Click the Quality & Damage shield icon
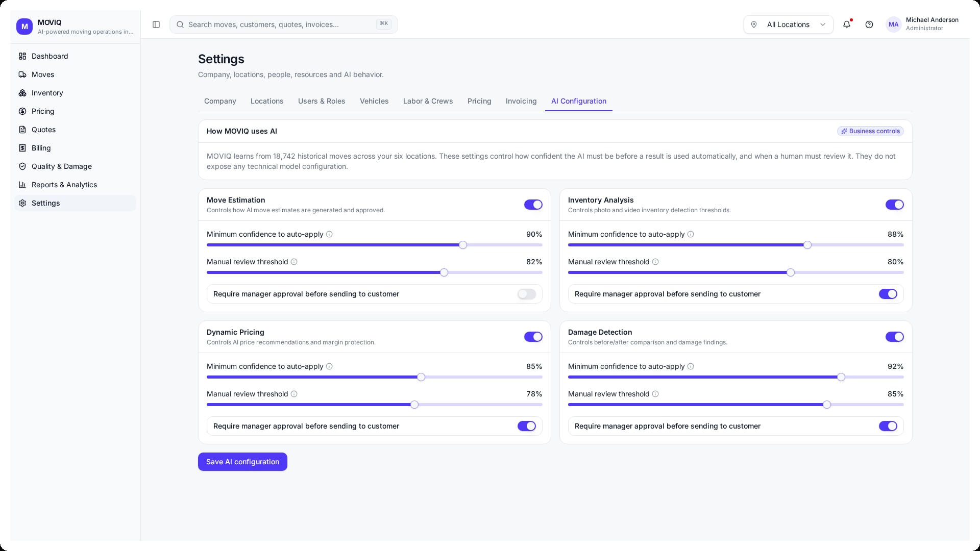Screen dimensions: 980x551 tap(22, 166)
